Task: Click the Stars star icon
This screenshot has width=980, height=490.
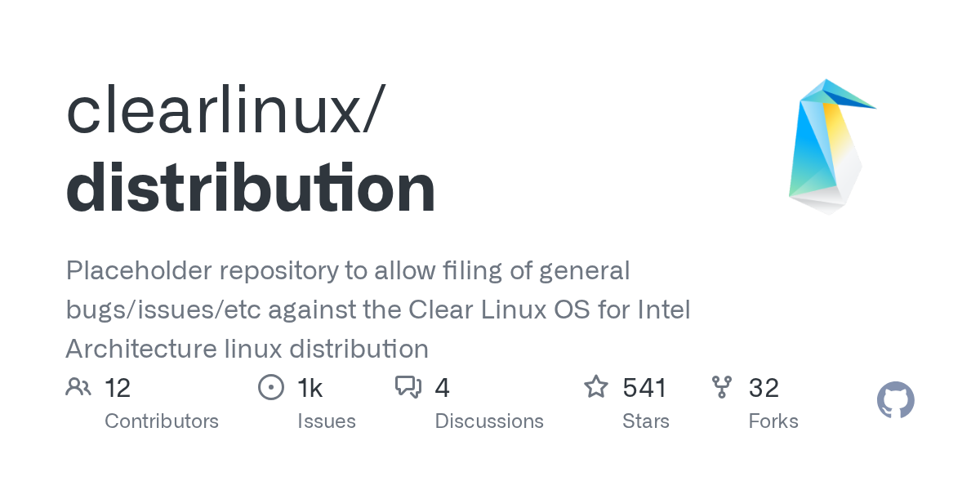Action: [596, 387]
